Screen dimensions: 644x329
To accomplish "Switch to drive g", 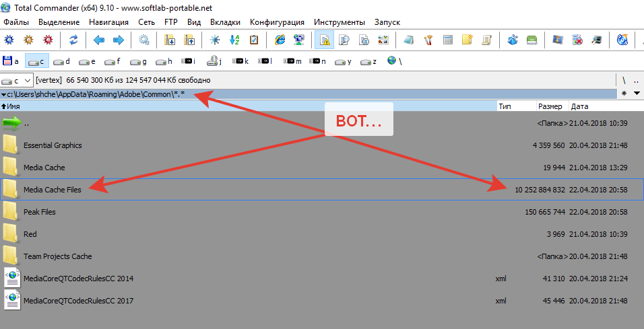I will coord(139,61).
